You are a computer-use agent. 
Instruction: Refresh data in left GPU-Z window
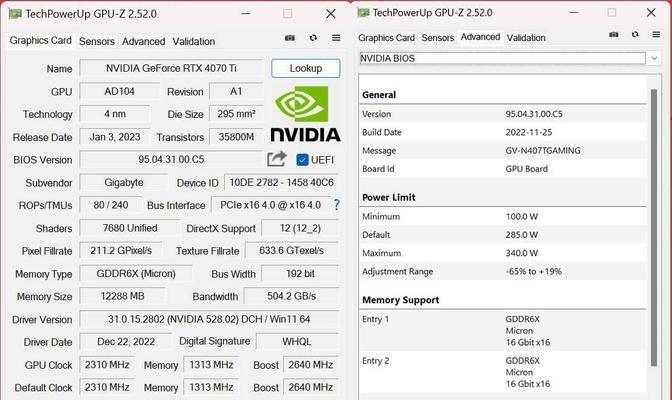point(313,38)
